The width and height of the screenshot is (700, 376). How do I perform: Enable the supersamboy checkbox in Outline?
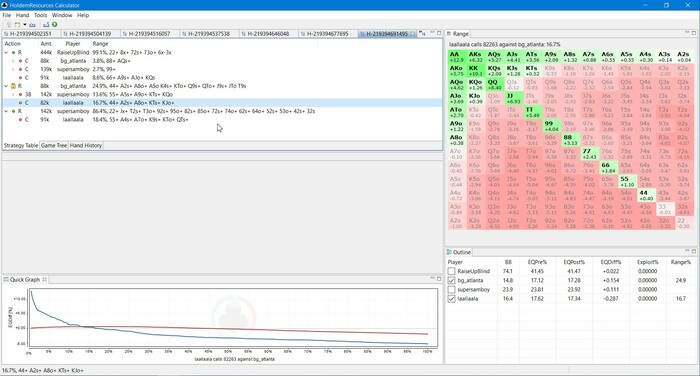451,289
